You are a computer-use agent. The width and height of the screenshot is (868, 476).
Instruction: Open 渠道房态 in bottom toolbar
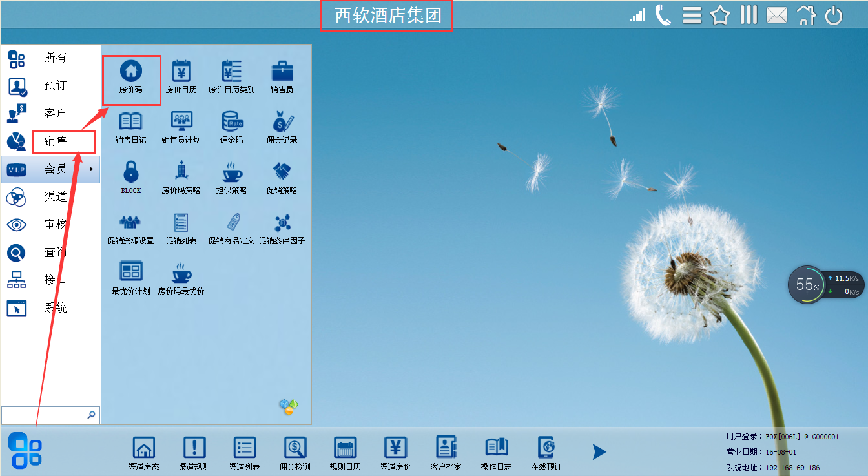[x=143, y=453]
